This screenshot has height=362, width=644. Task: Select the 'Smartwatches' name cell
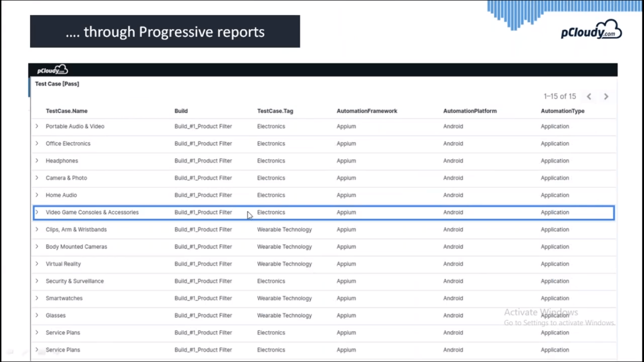pos(64,298)
